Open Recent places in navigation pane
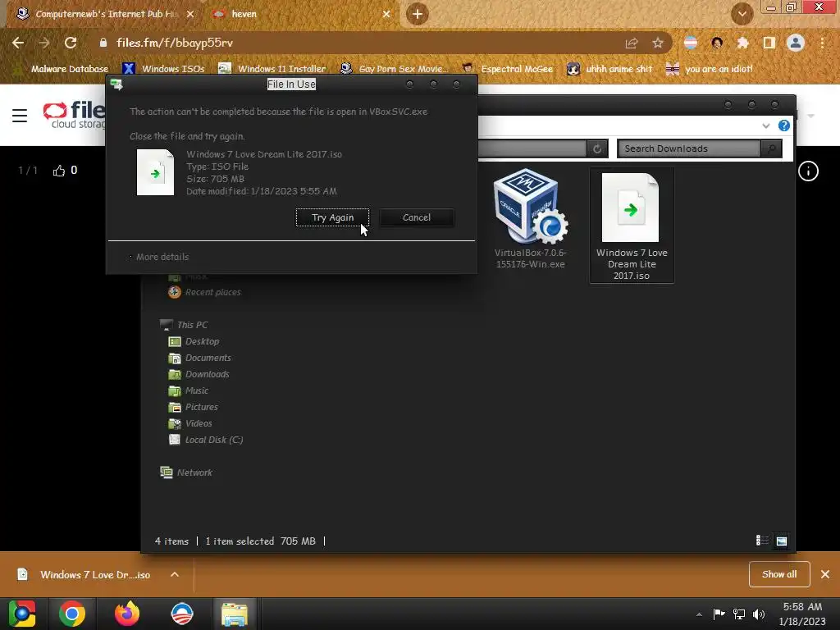Screen dimensions: 840x630 (204, 292)
